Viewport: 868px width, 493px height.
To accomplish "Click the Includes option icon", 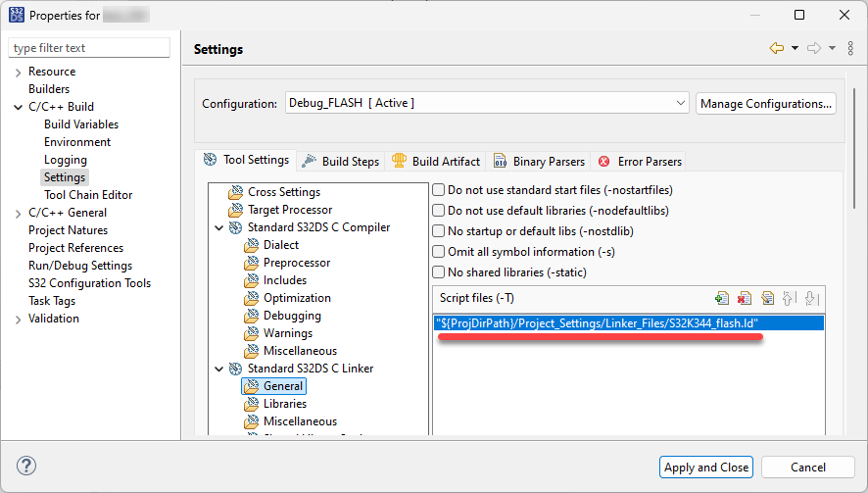I will [252, 280].
